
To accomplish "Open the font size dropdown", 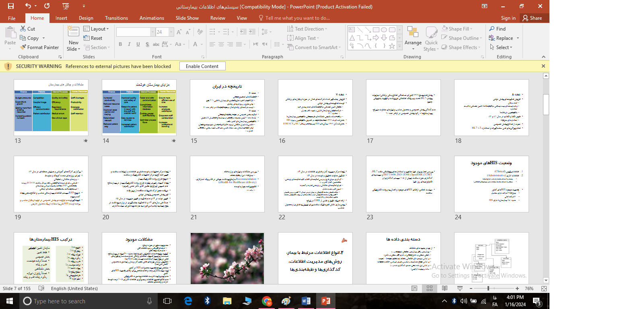I will 171,32.
